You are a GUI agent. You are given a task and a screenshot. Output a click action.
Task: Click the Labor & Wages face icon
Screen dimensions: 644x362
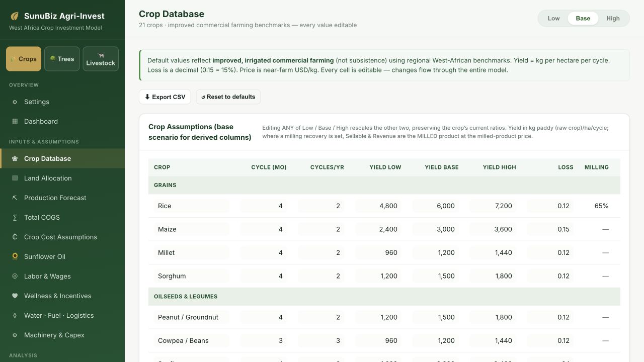pos(15,277)
